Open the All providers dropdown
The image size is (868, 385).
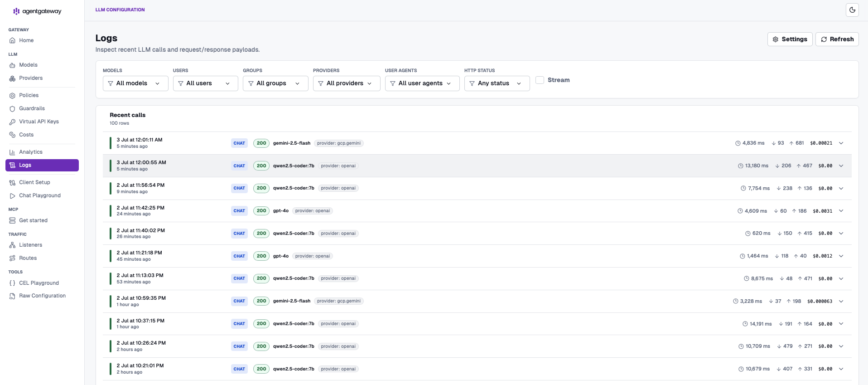347,83
